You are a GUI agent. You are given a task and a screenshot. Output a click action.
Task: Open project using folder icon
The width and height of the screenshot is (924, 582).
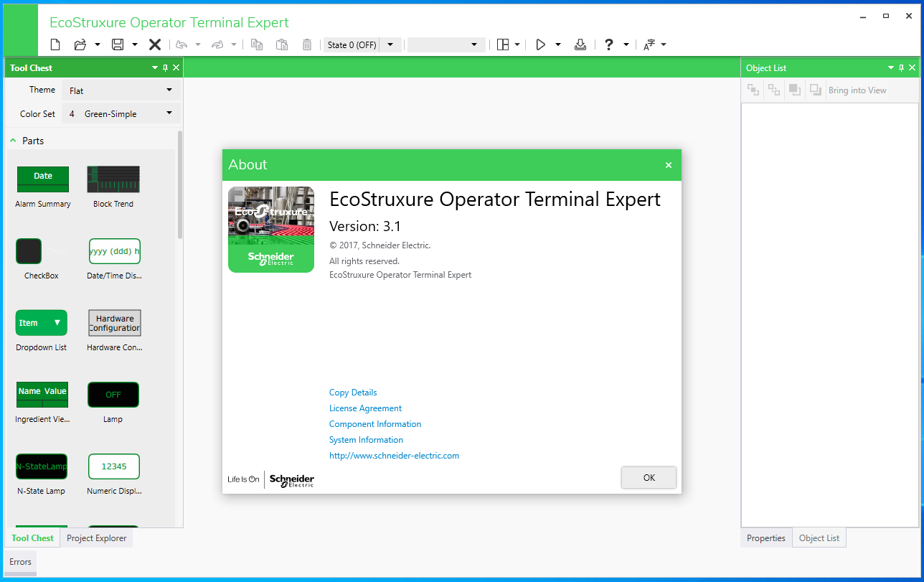coord(80,44)
